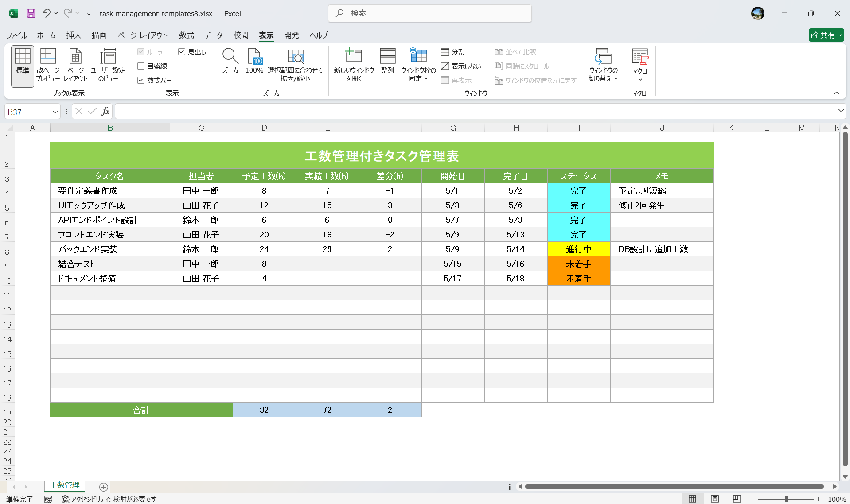
Task: Open the ヘルプ tab
Action: [319, 35]
